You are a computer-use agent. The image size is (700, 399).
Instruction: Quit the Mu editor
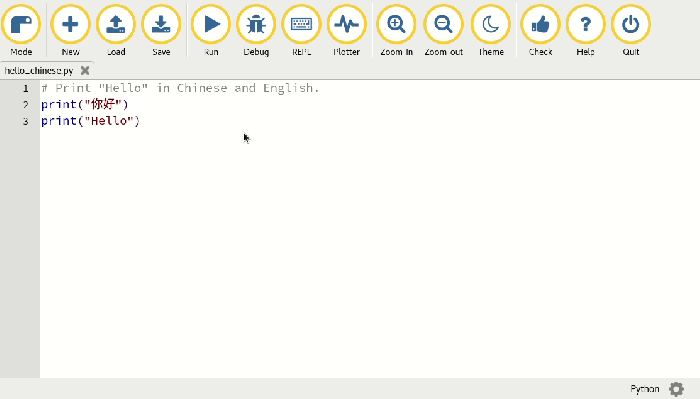coord(631,30)
